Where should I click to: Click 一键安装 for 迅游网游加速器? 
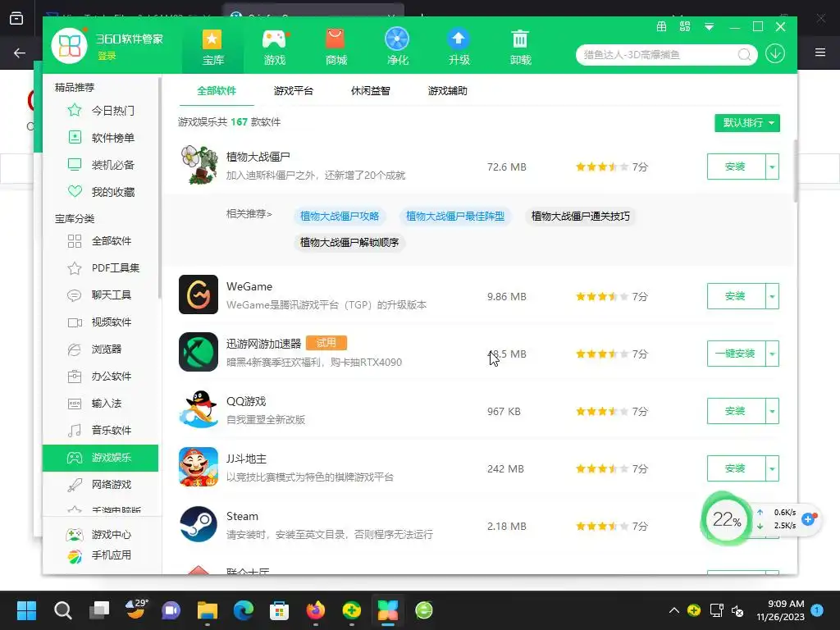(x=736, y=354)
